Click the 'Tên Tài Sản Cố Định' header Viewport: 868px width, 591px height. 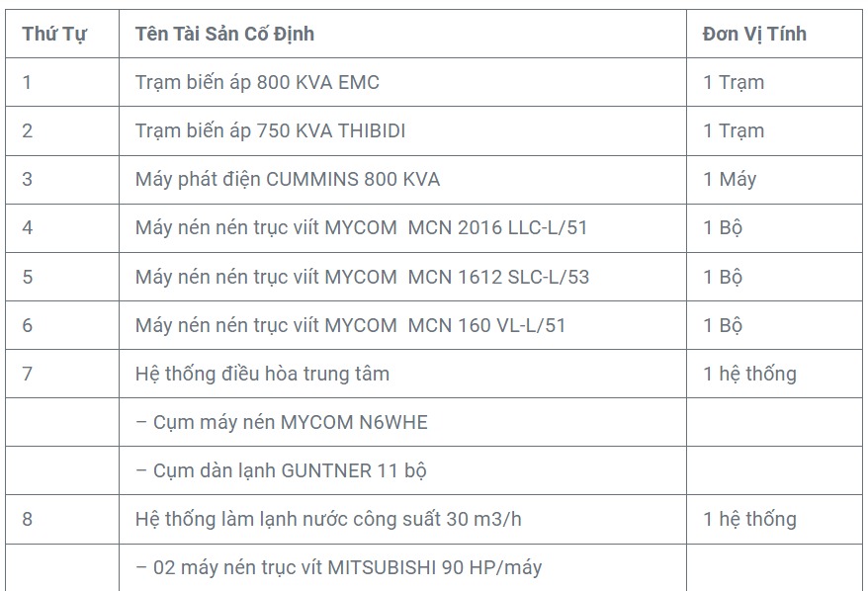click(x=224, y=34)
